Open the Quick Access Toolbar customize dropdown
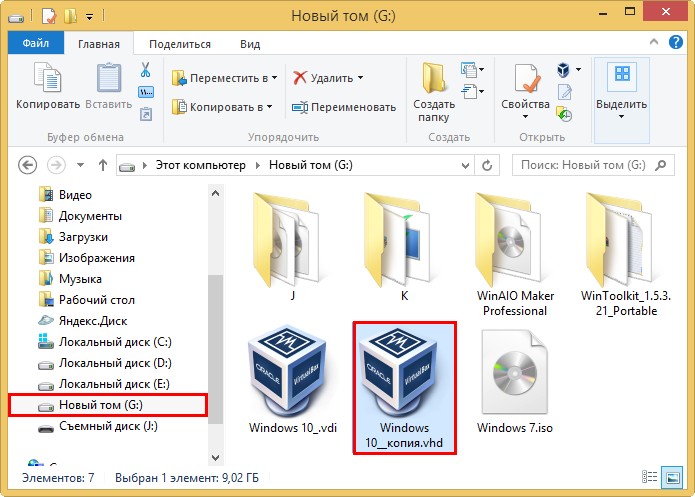The height and width of the screenshot is (497, 695). 90,17
